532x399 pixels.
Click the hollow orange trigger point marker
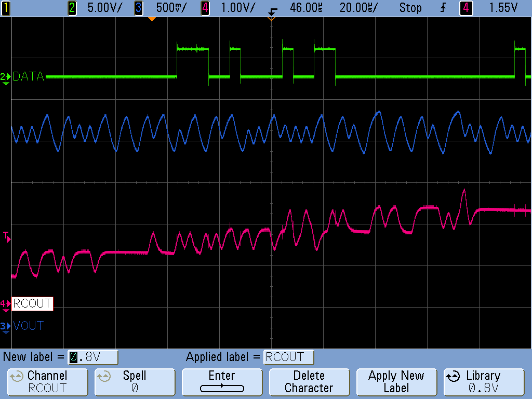[271, 19]
